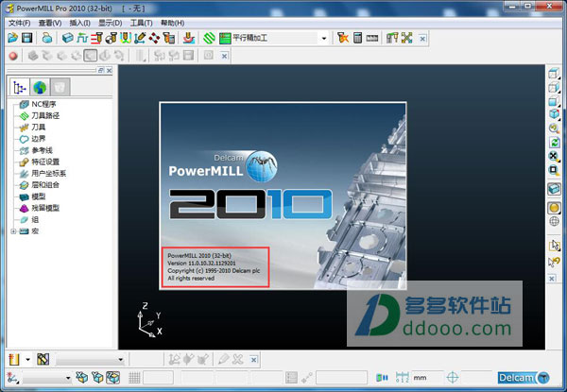
Task: Open the 帮助(H) menu
Action: pyautogui.click(x=172, y=23)
